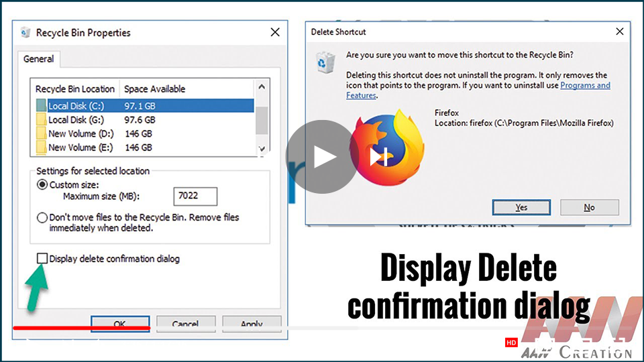This screenshot has height=362, width=644.
Task: Click the small play-next icon over Firefox logo
Action: (377, 157)
